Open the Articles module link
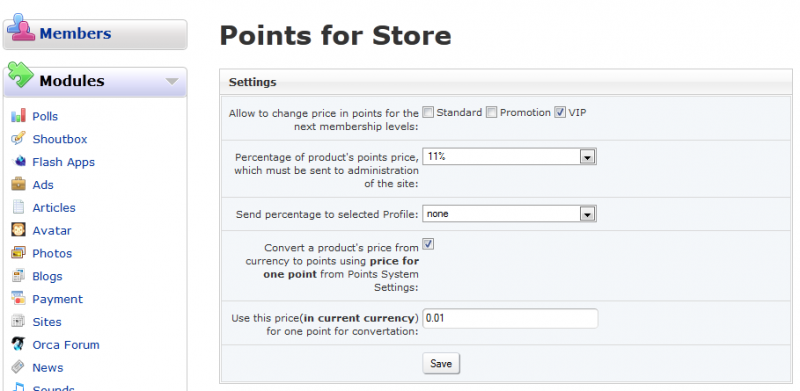800x391 pixels. coord(54,208)
